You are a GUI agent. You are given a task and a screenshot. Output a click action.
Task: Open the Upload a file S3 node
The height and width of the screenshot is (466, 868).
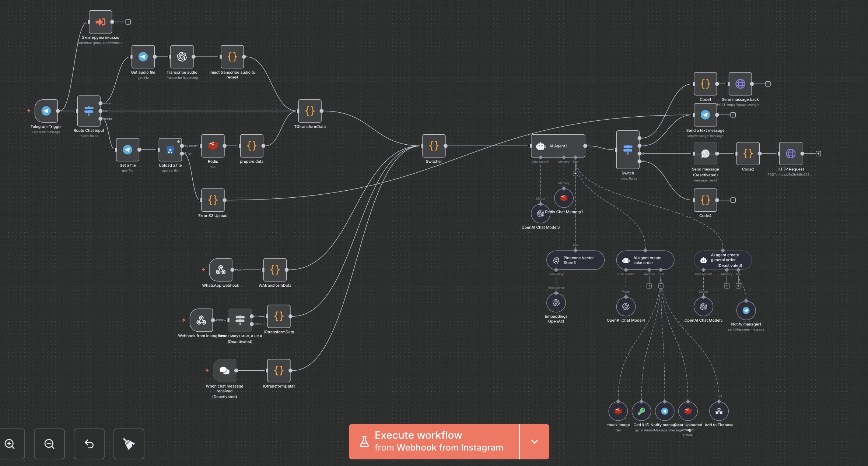[x=170, y=149]
